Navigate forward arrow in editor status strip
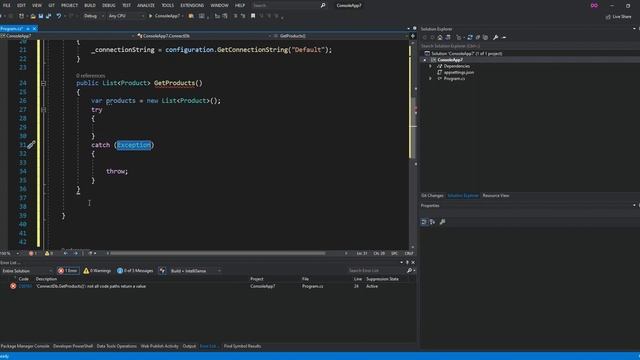 coord(76,253)
